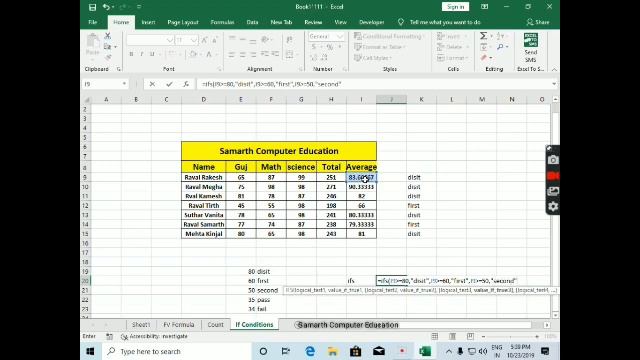Click the Windows Start button

91,351
